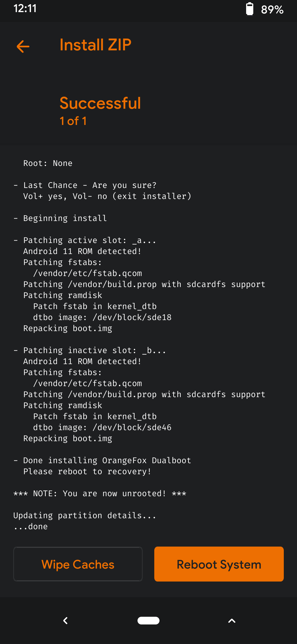The width and height of the screenshot is (297, 644).
Task: Tap the Successful status heading
Action: click(100, 103)
